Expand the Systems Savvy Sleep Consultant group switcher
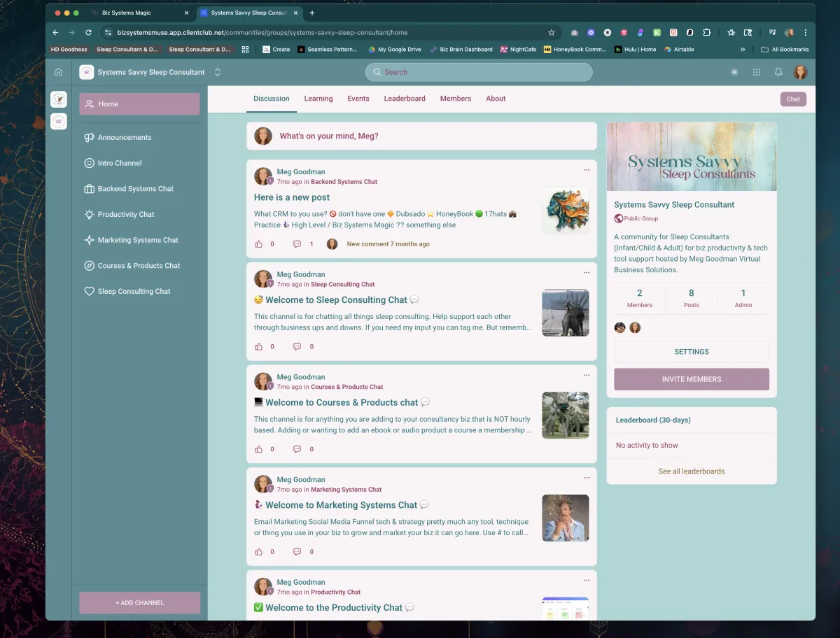This screenshot has width=840, height=638. pos(218,72)
